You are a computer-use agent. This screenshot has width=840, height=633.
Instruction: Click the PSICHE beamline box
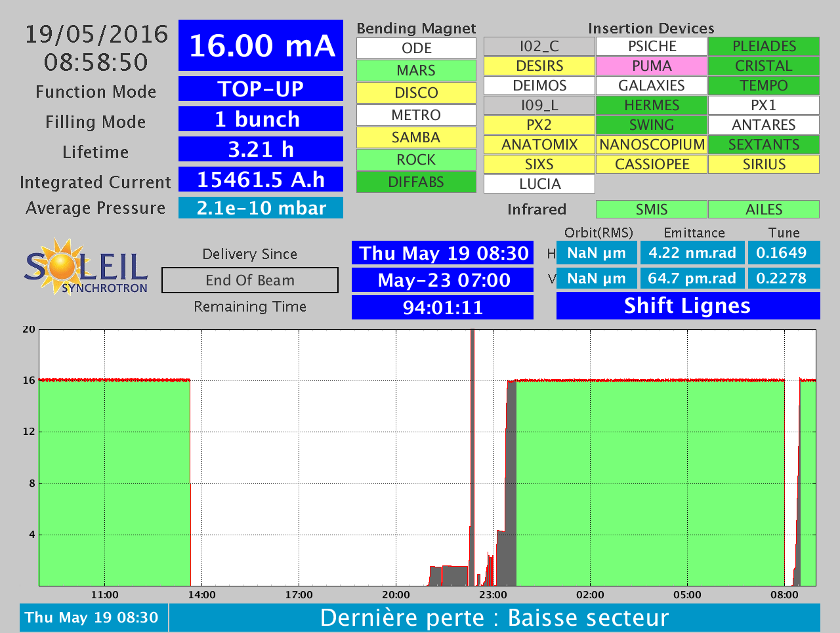click(x=652, y=46)
